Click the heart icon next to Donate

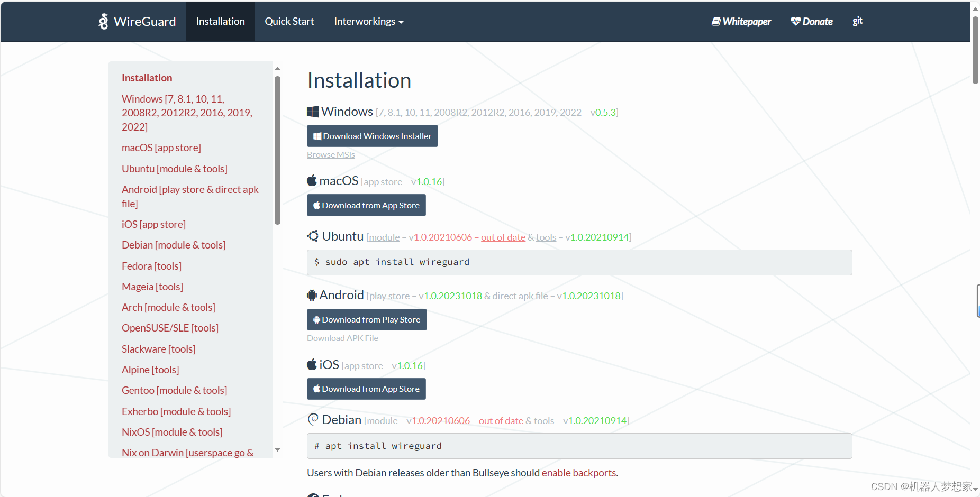coord(796,21)
